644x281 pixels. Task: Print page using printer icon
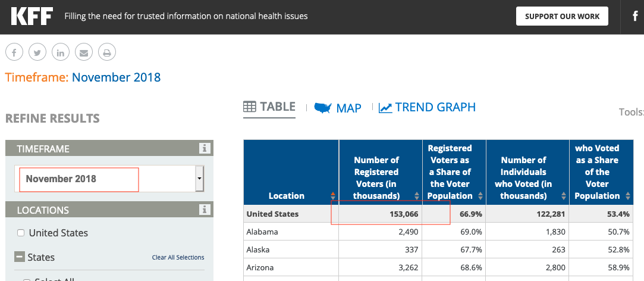[107, 52]
